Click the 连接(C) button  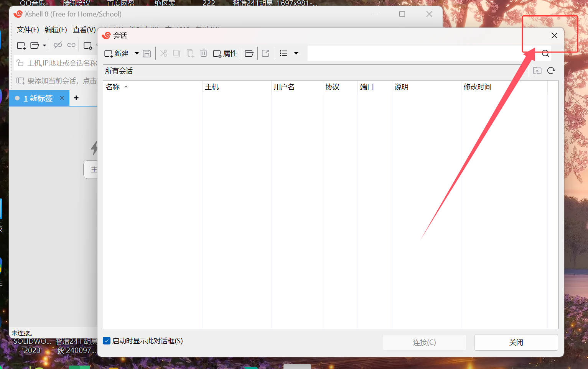point(425,342)
